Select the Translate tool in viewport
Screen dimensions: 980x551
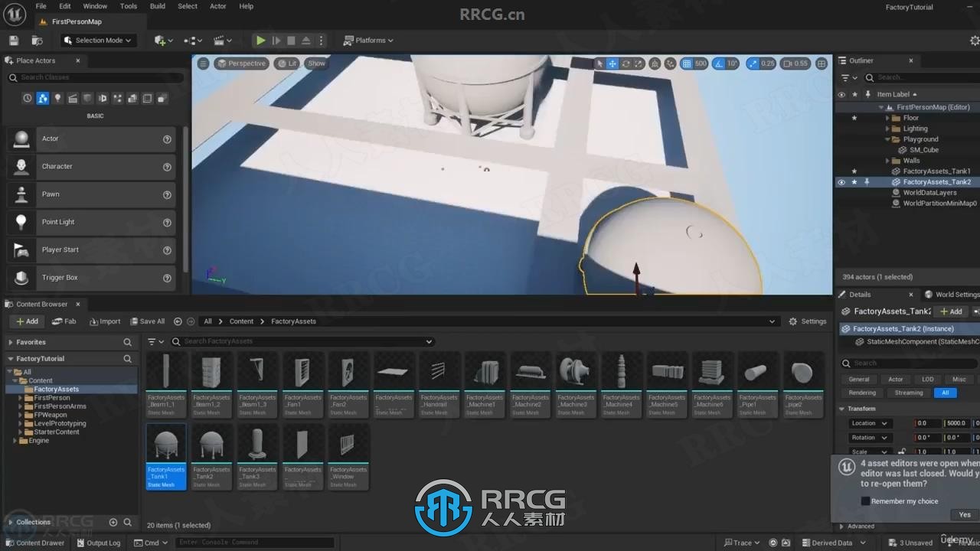(612, 64)
